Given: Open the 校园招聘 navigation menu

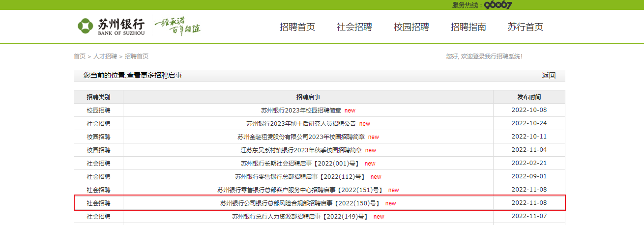Looking at the screenshot, I should pyautogui.click(x=411, y=27).
